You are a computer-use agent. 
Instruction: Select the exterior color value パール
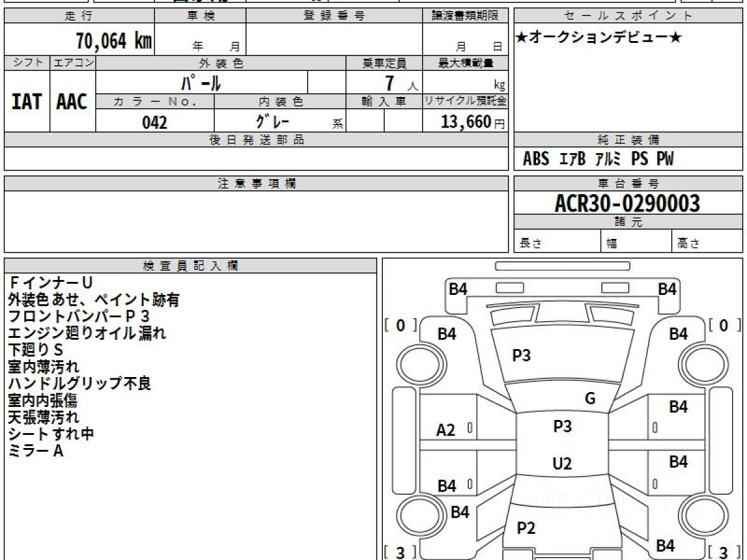(201, 83)
